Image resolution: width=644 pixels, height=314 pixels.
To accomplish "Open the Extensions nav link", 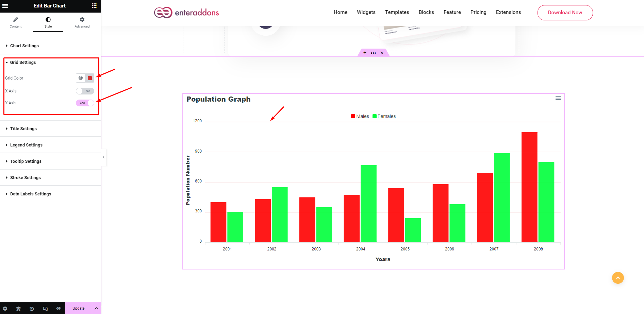I will [x=508, y=12].
